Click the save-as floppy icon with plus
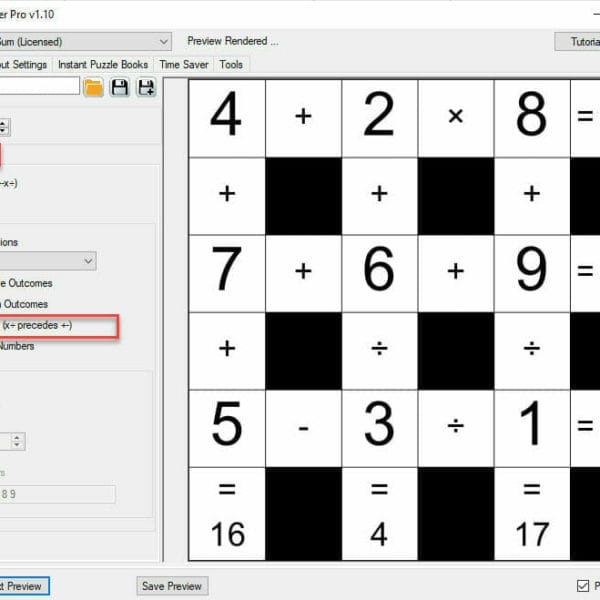600x600 pixels. 146,88
